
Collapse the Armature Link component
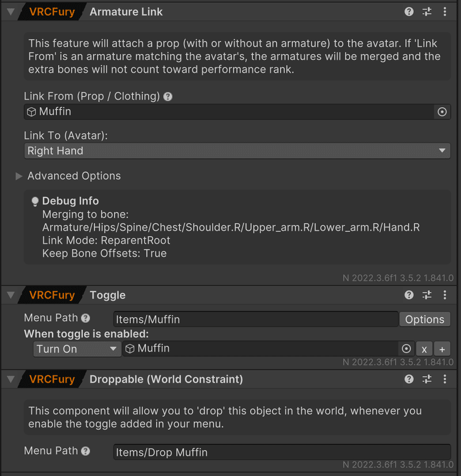(10, 12)
